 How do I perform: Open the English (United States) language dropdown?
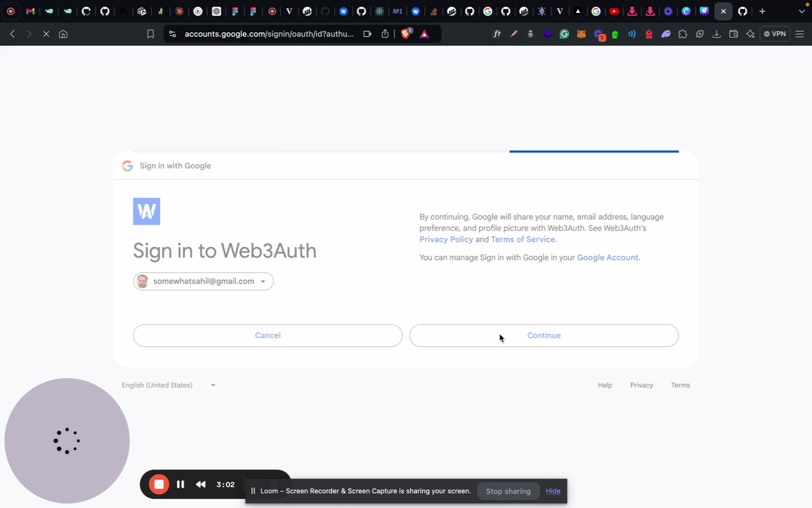pyautogui.click(x=169, y=385)
